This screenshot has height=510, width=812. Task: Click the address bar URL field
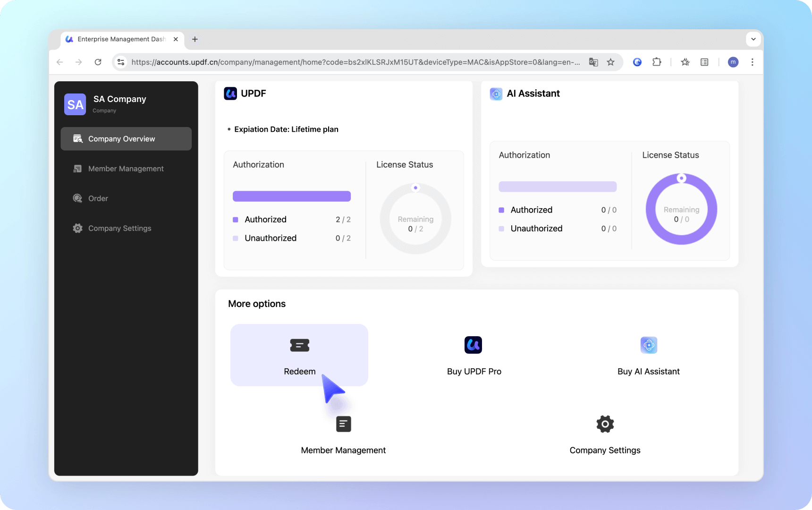(356, 62)
